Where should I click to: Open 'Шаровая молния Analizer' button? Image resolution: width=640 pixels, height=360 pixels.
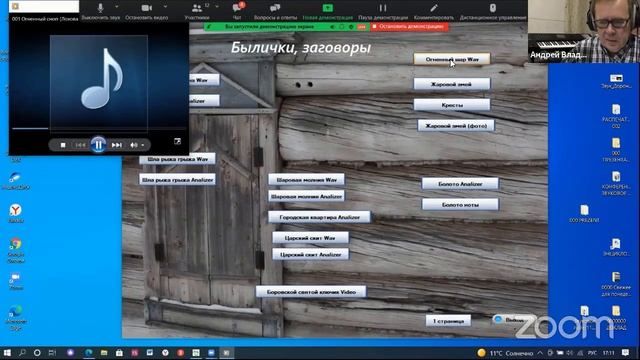306,196
